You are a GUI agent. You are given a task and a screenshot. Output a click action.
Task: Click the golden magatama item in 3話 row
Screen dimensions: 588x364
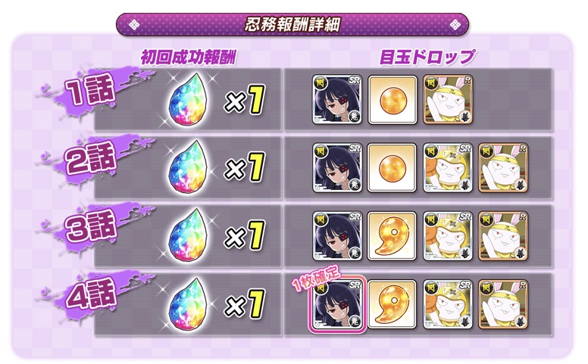point(393,236)
